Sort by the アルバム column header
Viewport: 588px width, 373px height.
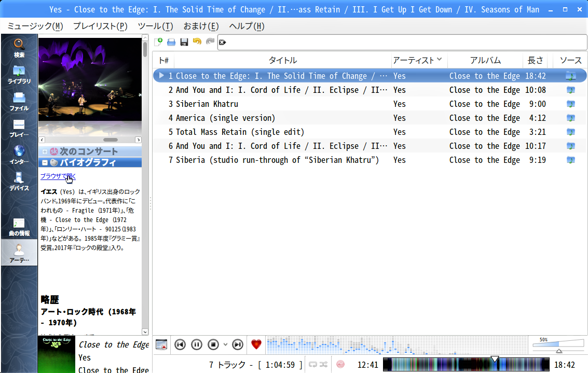[x=485, y=60]
